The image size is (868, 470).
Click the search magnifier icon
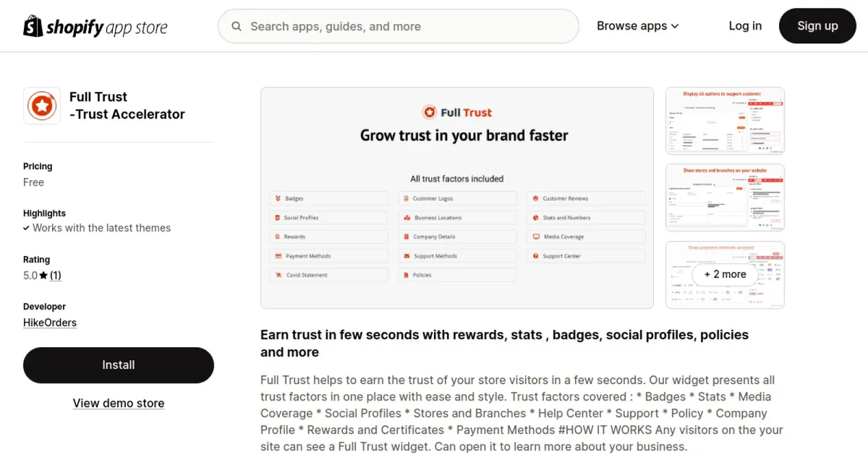(x=237, y=27)
